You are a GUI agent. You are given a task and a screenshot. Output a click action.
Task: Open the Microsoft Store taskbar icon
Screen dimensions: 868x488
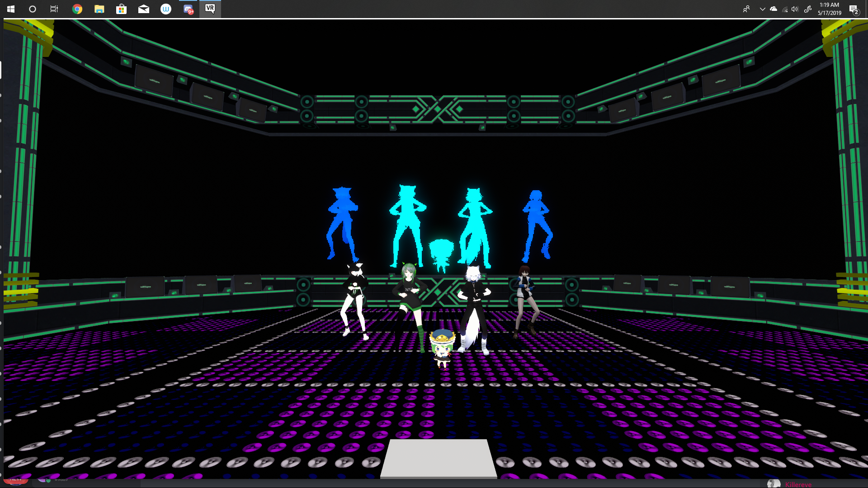click(x=121, y=9)
